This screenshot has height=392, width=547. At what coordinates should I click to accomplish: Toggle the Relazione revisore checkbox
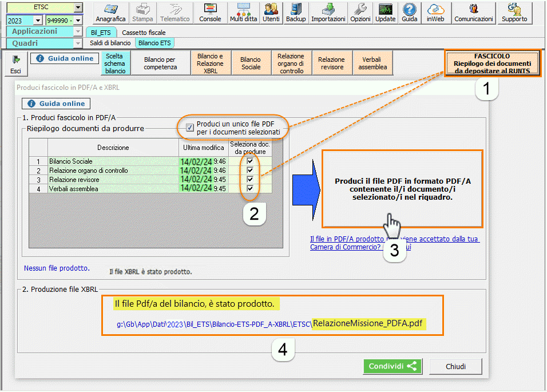pos(250,179)
